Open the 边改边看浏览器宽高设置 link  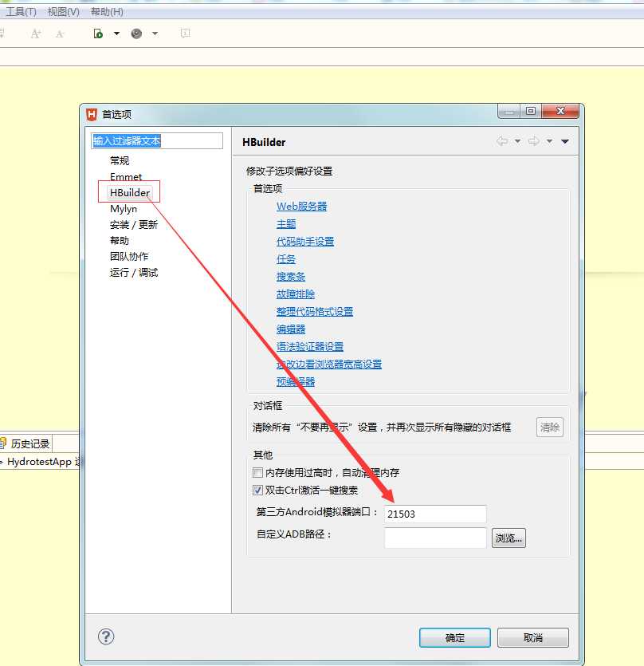tap(329, 365)
